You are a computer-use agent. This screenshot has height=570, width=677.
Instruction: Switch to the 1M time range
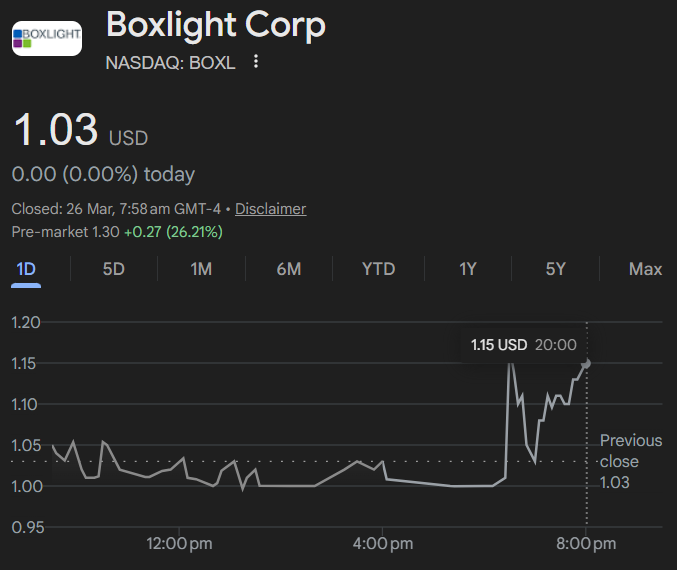[x=201, y=269]
